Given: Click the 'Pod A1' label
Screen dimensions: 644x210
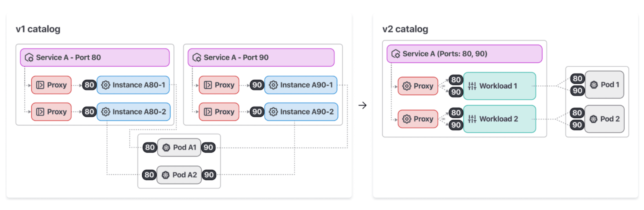Looking at the screenshot, I should [x=185, y=148].
